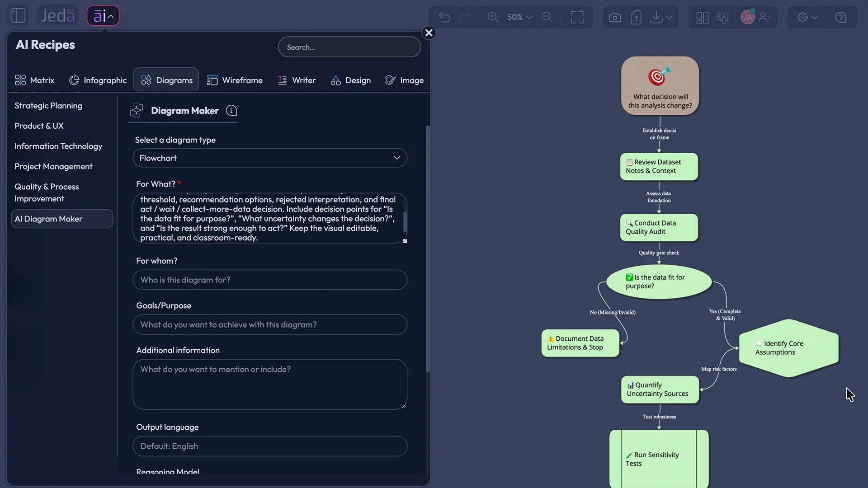Zoom in with the magnifier plus icon
Screen dimensions: 868x488
pyautogui.click(x=493, y=17)
